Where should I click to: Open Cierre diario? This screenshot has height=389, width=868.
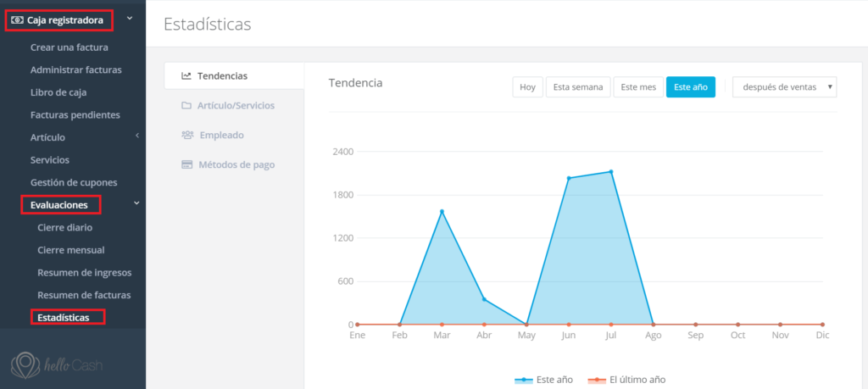click(64, 227)
